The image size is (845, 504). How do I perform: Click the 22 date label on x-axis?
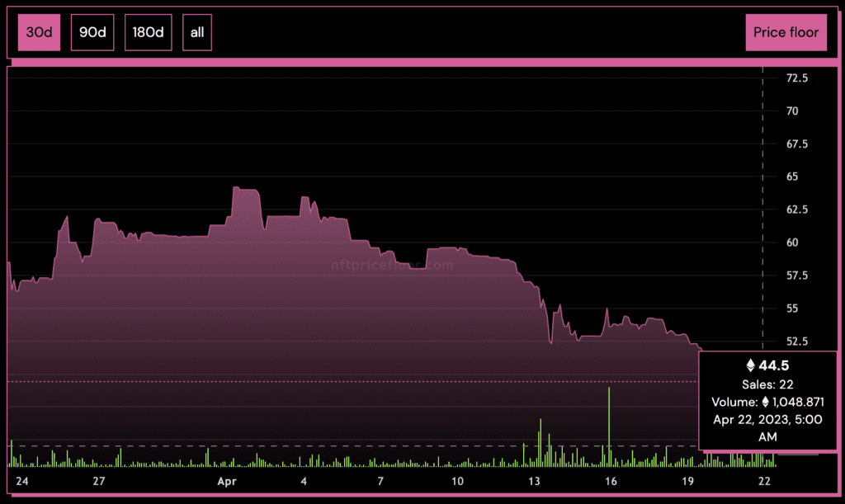coord(764,481)
